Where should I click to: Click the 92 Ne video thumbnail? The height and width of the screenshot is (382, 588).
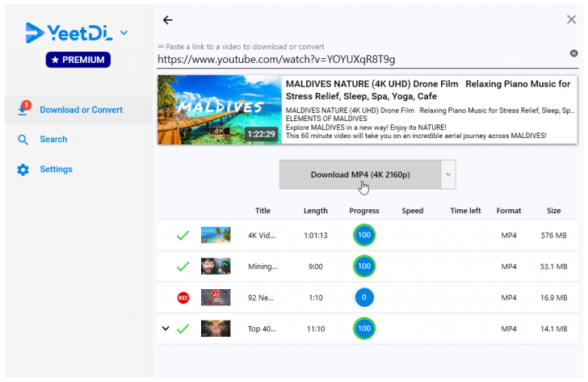tap(216, 297)
